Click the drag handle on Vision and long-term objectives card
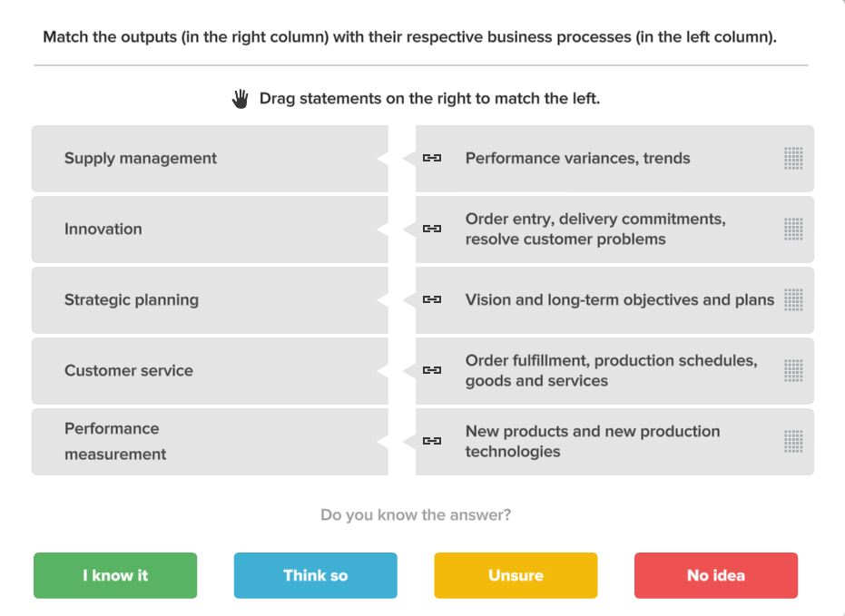The image size is (845, 616). 792,299
